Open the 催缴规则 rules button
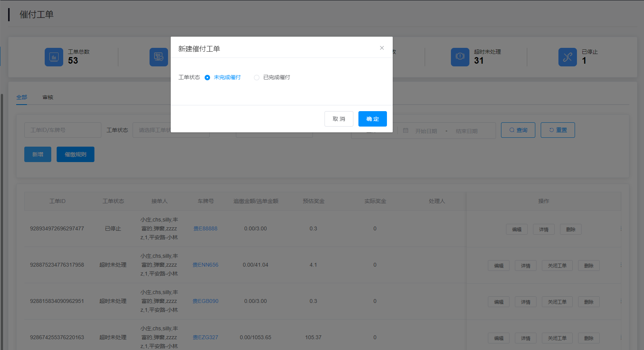The image size is (644, 350). (x=76, y=154)
